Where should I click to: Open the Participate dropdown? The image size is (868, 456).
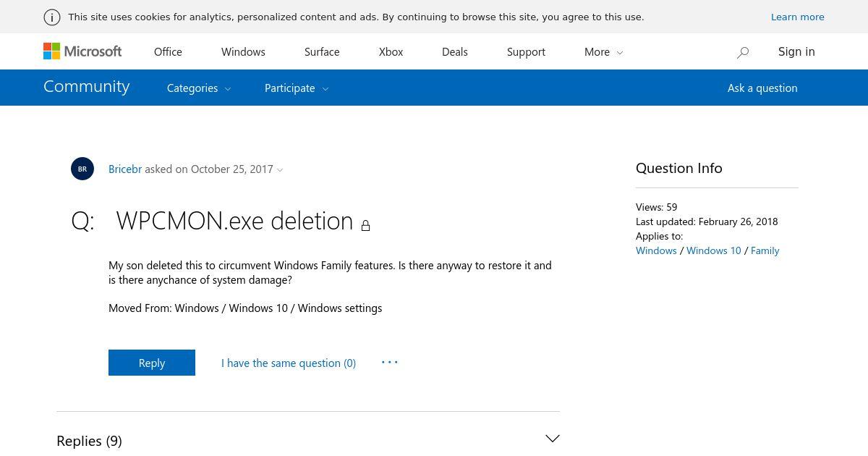tap(297, 88)
